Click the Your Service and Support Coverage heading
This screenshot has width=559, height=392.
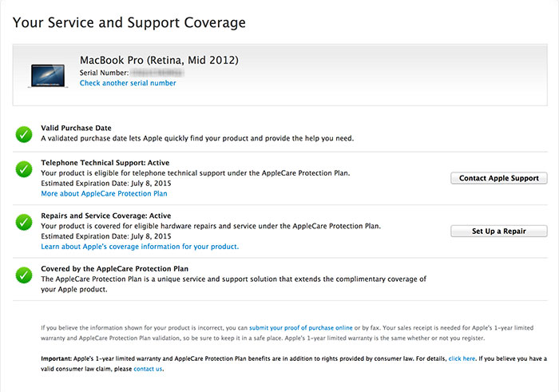129,23
